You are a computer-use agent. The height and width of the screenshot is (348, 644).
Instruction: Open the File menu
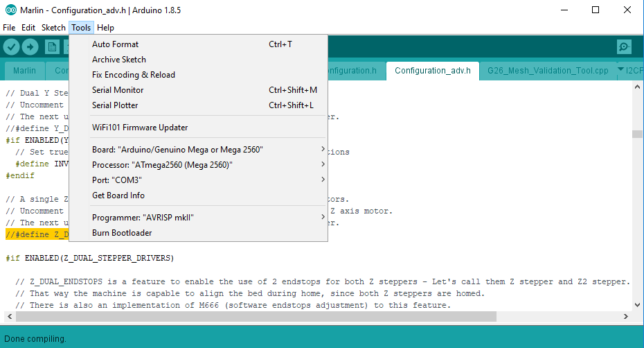pyautogui.click(x=9, y=28)
